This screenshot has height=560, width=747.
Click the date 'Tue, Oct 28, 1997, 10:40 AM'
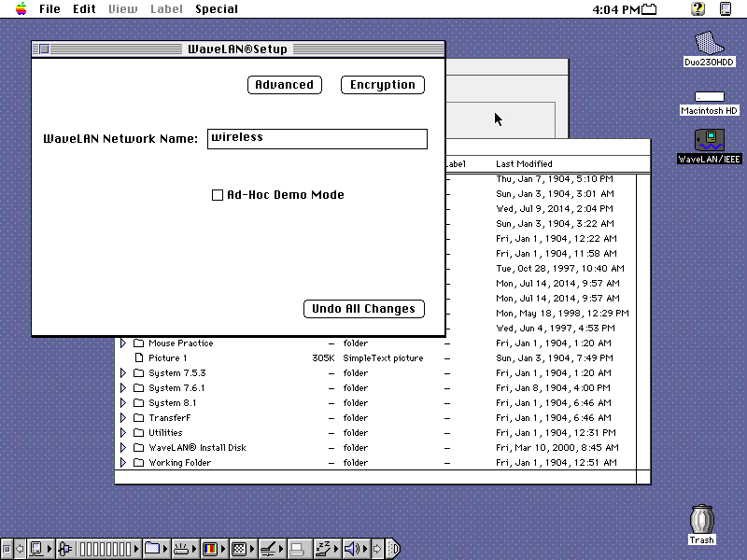[560, 268]
